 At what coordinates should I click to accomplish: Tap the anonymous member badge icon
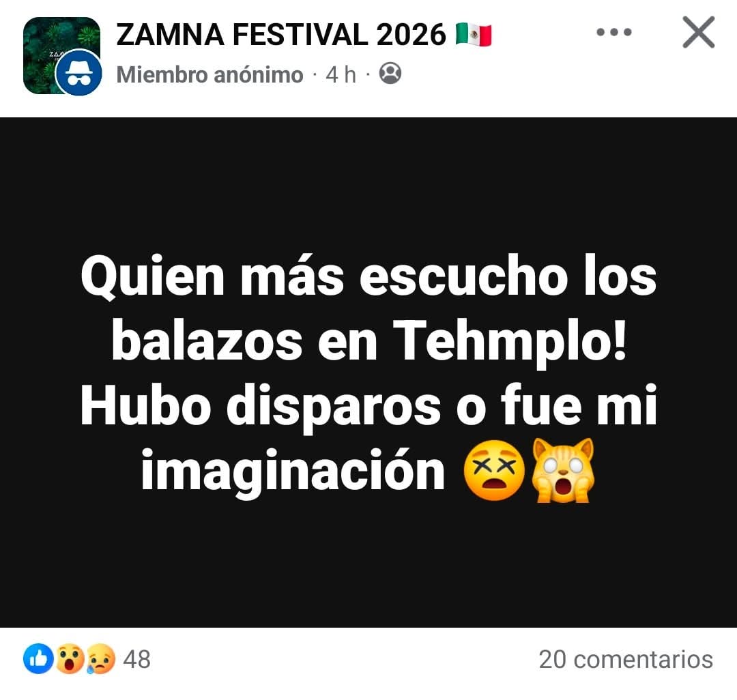coord(78,73)
